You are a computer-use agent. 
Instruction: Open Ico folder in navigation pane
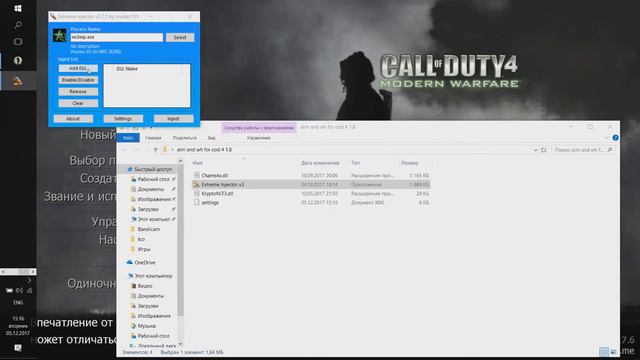pos(141,239)
